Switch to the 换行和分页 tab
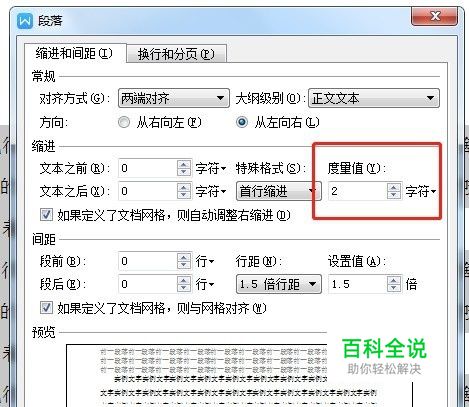 click(176, 54)
